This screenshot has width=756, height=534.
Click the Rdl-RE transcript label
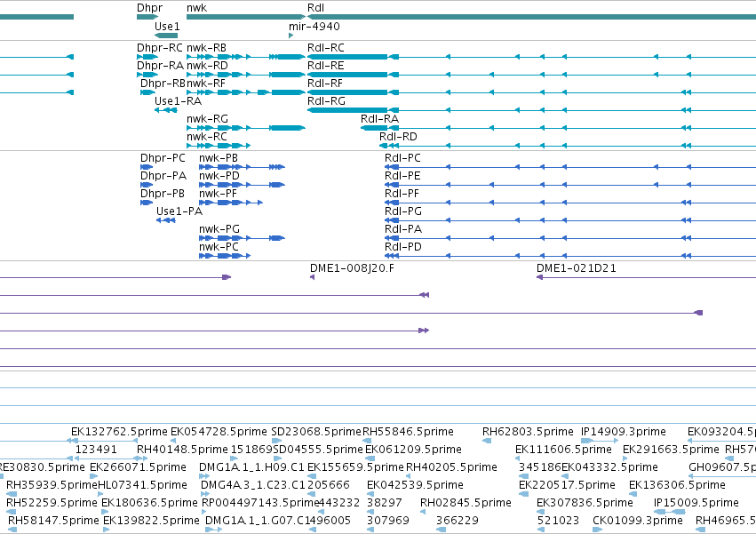point(326,66)
